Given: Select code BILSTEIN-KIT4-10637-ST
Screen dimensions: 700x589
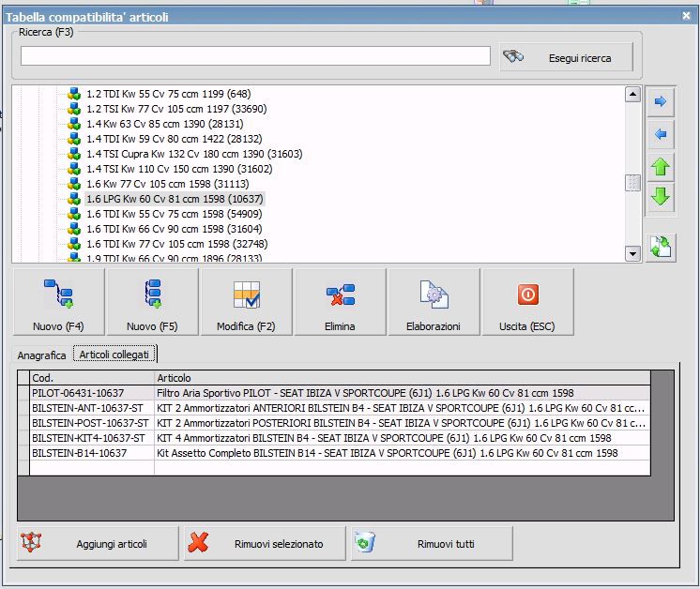Looking at the screenshot, I should pyautogui.click(x=92, y=438).
